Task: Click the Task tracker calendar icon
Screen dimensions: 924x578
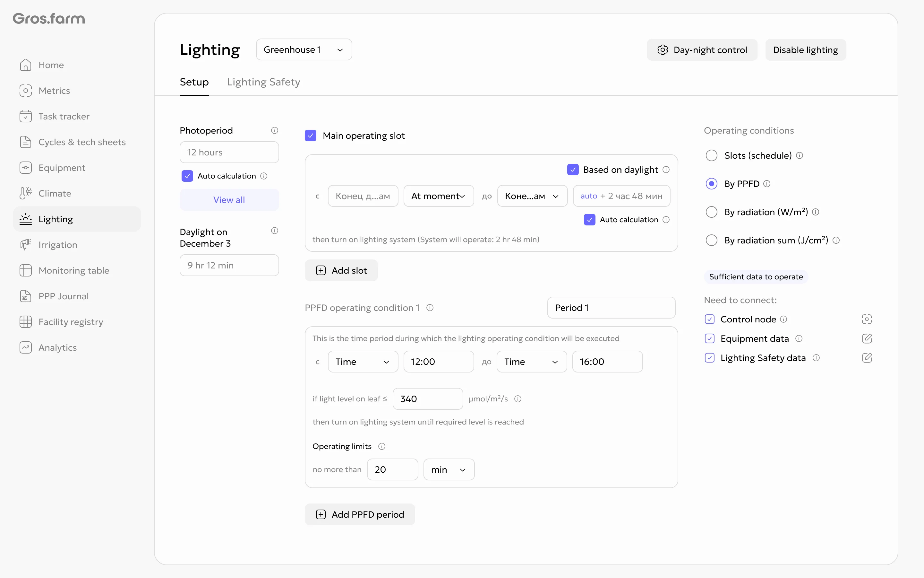Action: [x=26, y=116]
